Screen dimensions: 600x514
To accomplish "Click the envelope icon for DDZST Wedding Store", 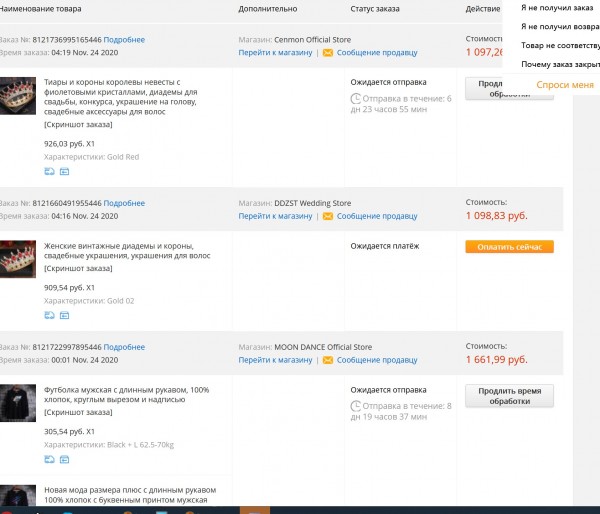I will [328, 216].
